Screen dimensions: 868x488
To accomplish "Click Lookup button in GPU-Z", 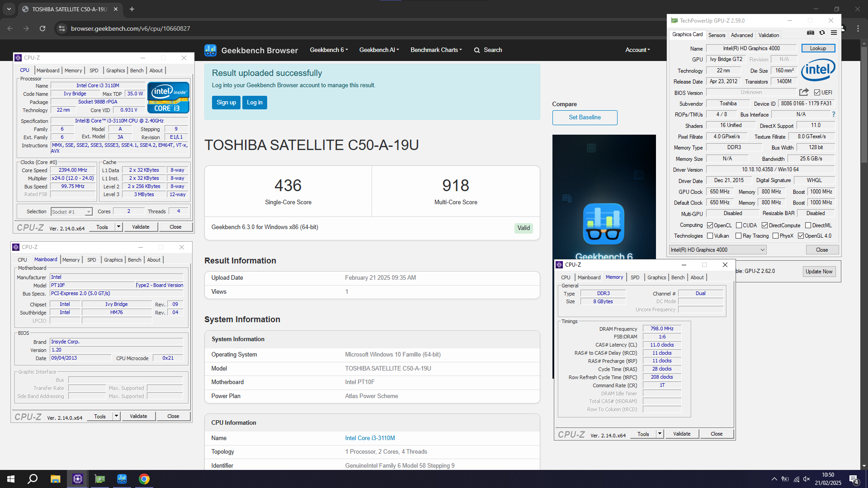I will [x=818, y=48].
